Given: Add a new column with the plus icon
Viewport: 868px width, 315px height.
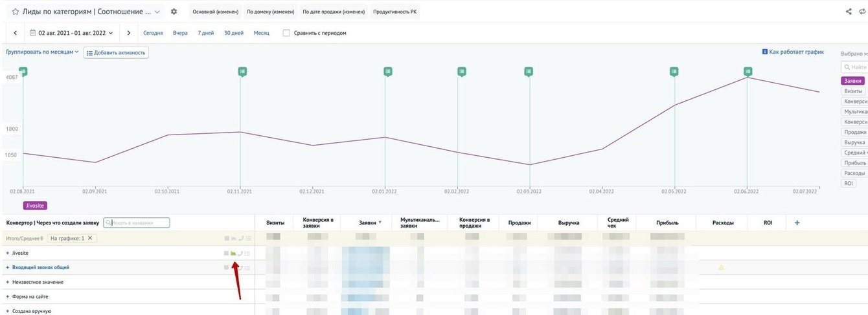Looking at the screenshot, I should point(797,223).
